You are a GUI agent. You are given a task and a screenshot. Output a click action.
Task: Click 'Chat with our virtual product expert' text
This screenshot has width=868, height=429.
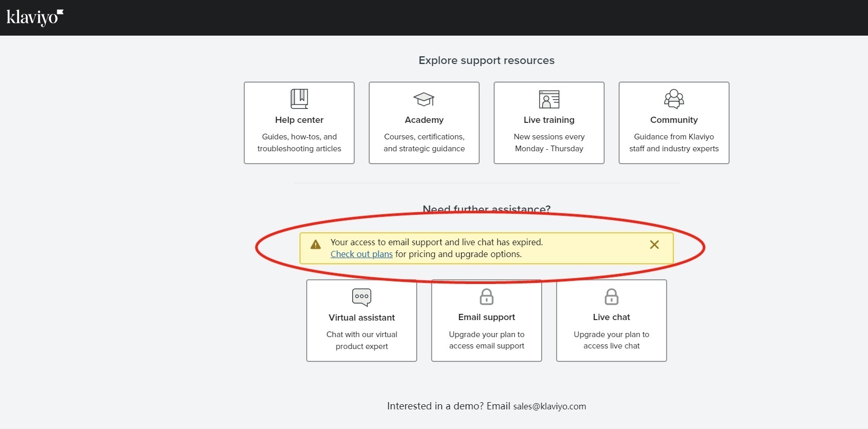(361, 340)
